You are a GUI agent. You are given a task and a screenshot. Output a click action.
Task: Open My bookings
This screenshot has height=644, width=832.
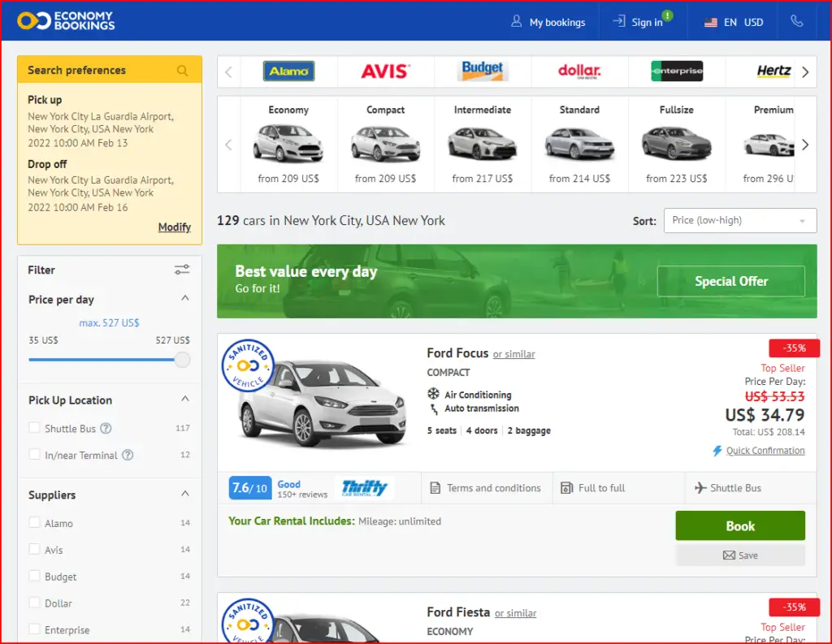(548, 22)
